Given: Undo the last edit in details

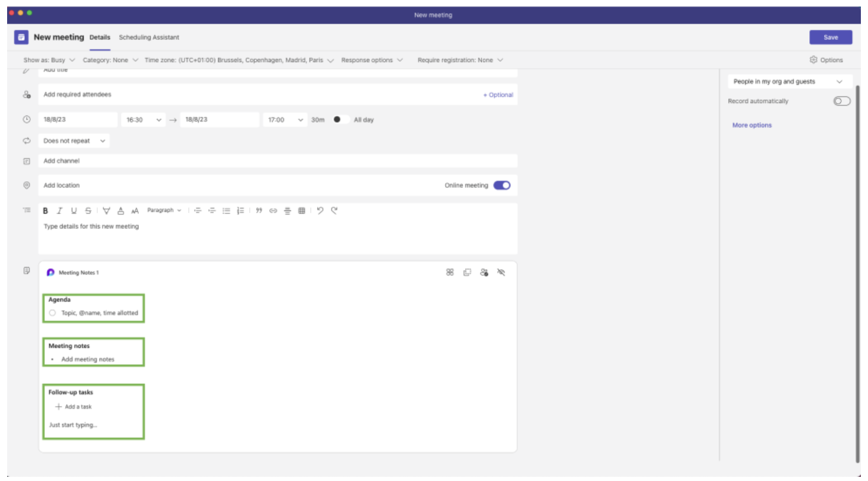Looking at the screenshot, I should pos(320,210).
